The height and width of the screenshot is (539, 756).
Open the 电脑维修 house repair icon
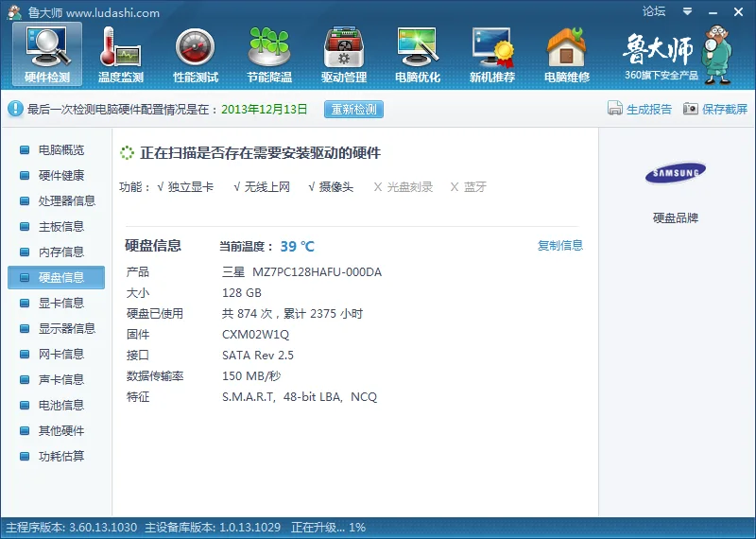pos(566,54)
